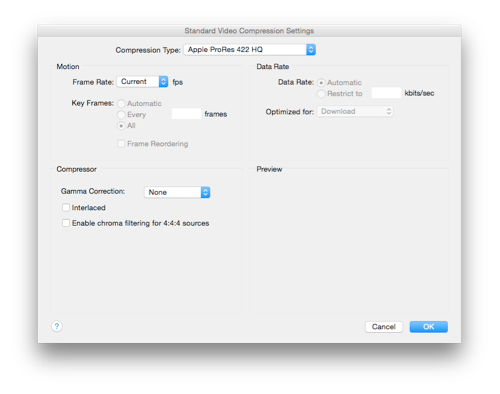The height and width of the screenshot is (394, 500).
Task: Click the Compression Type label
Action: (x=148, y=50)
